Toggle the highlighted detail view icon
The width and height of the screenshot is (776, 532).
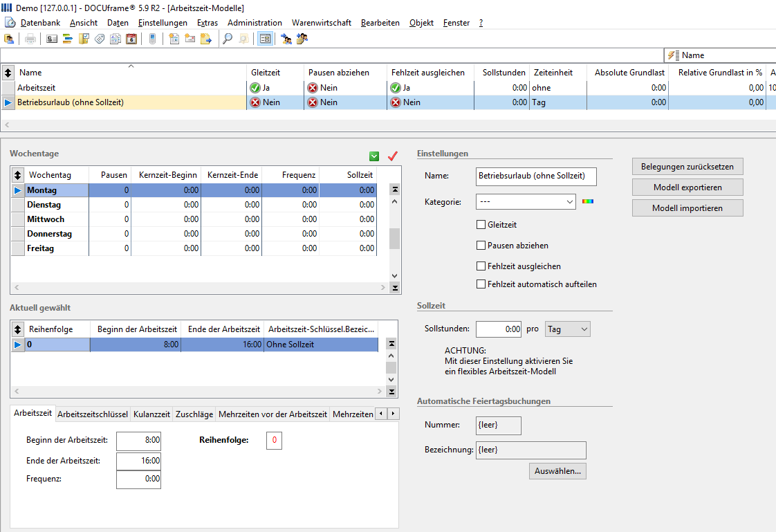coord(266,39)
